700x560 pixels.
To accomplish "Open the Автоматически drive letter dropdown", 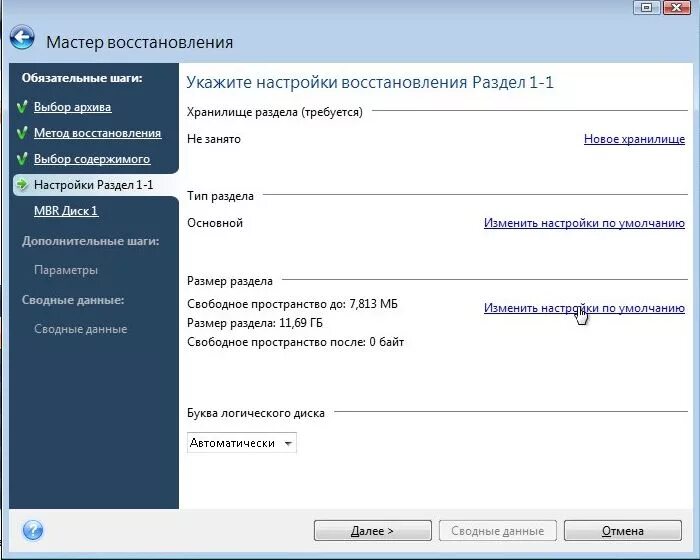I will [x=242, y=443].
